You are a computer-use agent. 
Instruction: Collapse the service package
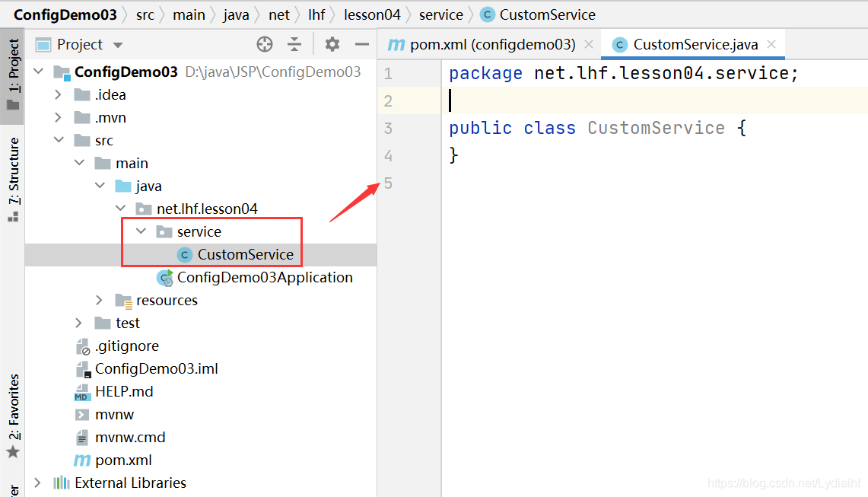coord(141,231)
